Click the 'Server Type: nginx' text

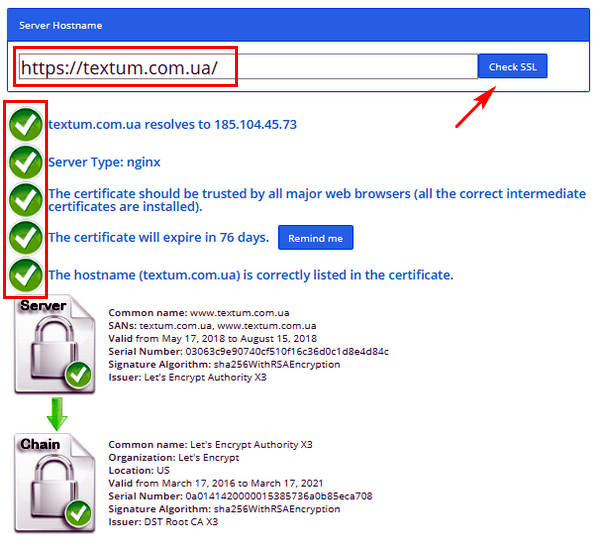tap(104, 162)
